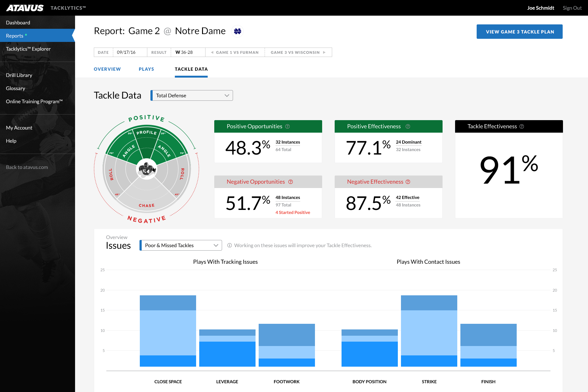Click the Notre Dame team logo icon
This screenshot has height=392, width=588.
tap(237, 31)
